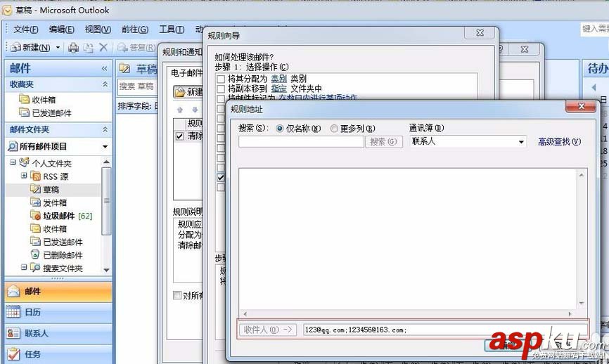609x364 pixels.
Task: Open 已发送邮件 under 收藏夹
Action: (x=46, y=112)
